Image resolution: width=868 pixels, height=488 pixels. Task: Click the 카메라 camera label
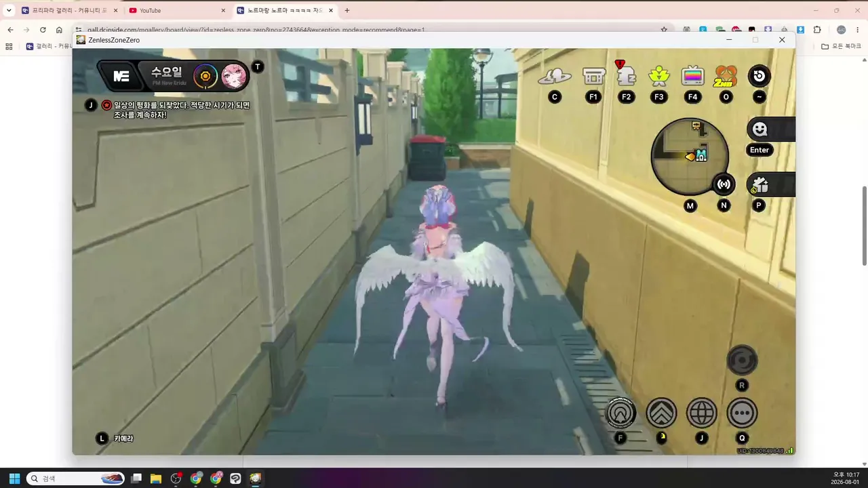click(123, 439)
